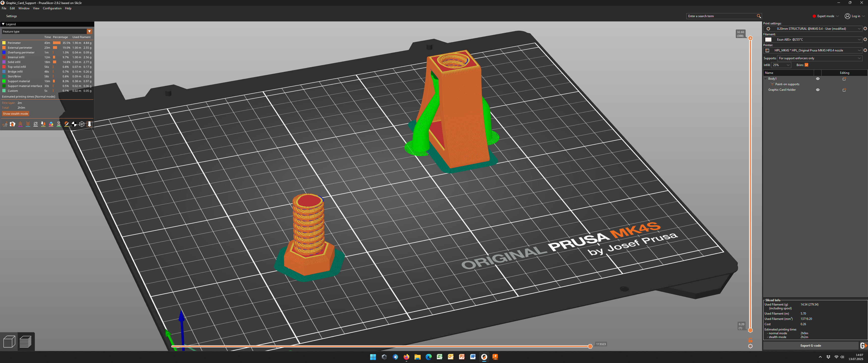Toggle Support material feature in legend
This screenshot has width=868, height=363.
coord(47,81)
